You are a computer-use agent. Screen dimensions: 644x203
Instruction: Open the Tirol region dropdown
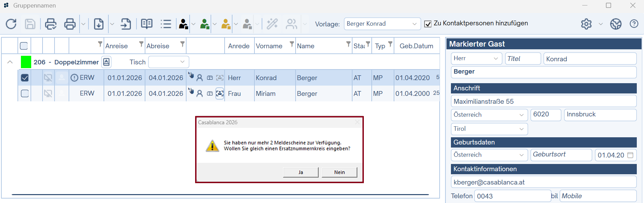[x=489, y=129]
